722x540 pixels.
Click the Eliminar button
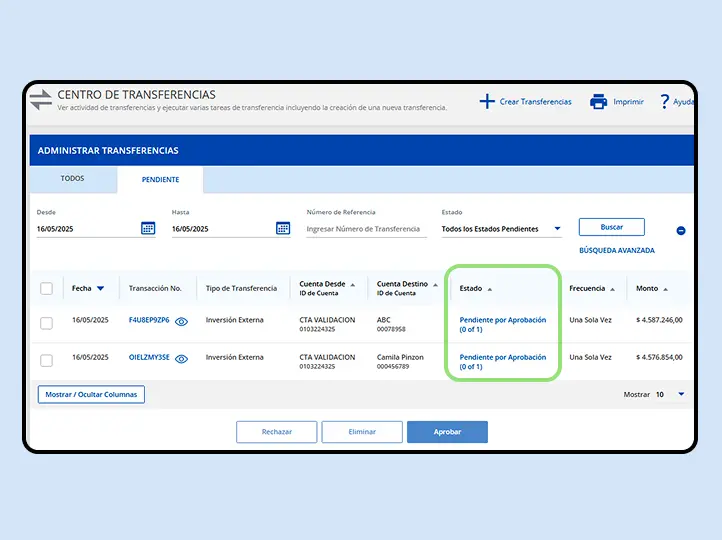click(x=362, y=432)
